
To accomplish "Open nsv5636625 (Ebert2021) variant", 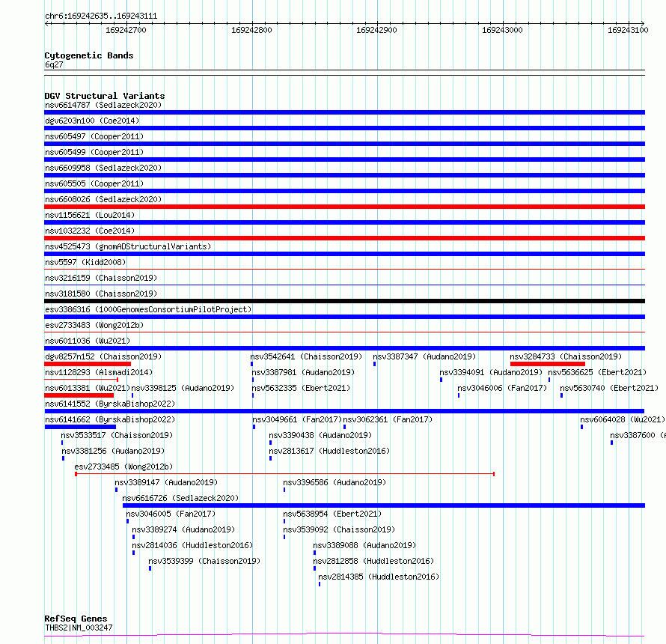I will (x=597, y=372).
